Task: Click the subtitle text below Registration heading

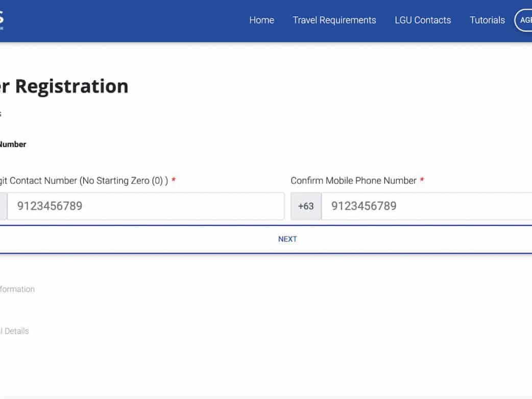Action: 1,113
